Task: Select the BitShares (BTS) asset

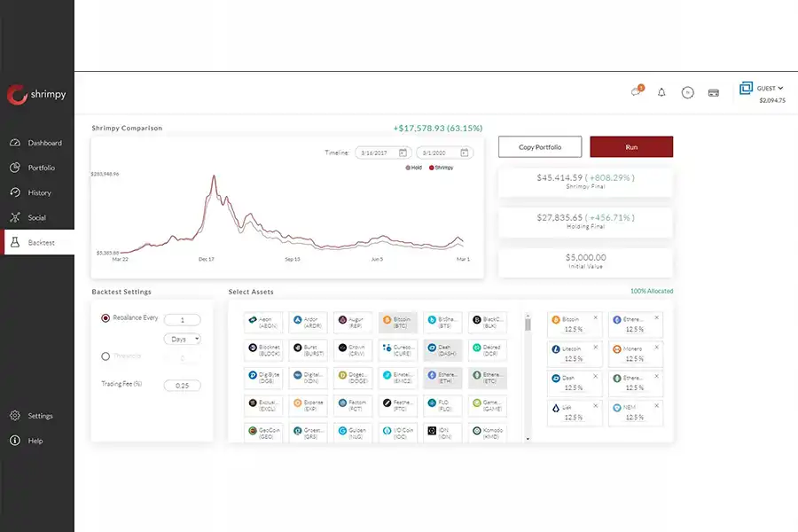Action: click(x=442, y=322)
